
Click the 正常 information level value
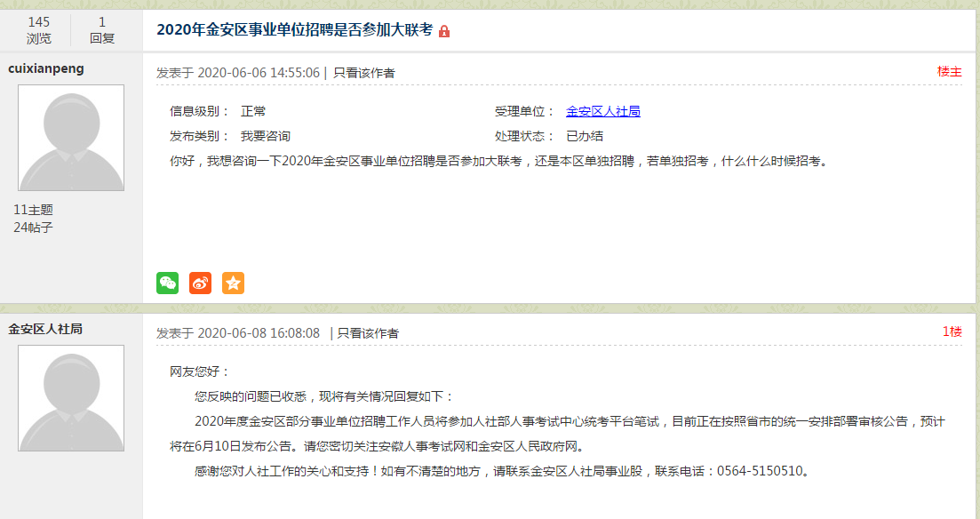[x=253, y=111]
